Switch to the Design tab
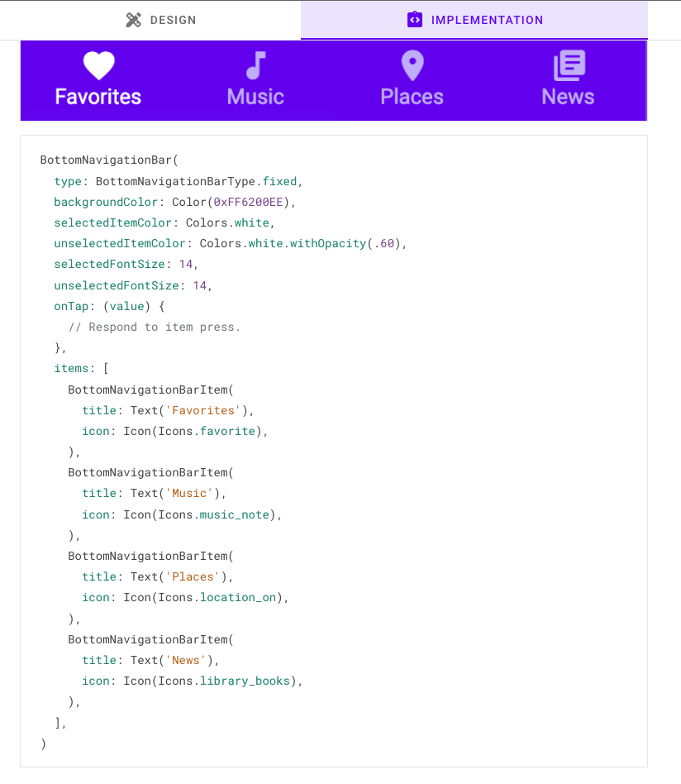Viewport: 681px width, 784px height. click(161, 20)
